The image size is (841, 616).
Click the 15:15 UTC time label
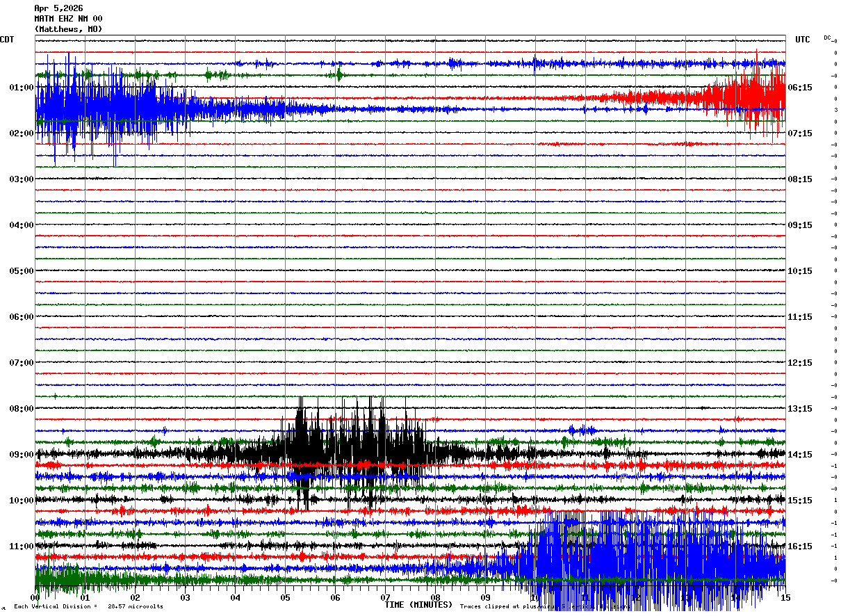pos(801,501)
